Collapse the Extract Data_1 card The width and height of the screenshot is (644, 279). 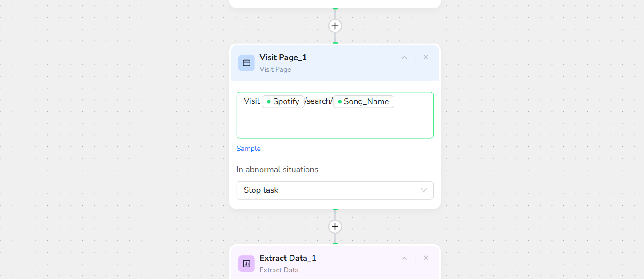pyautogui.click(x=404, y=258)
